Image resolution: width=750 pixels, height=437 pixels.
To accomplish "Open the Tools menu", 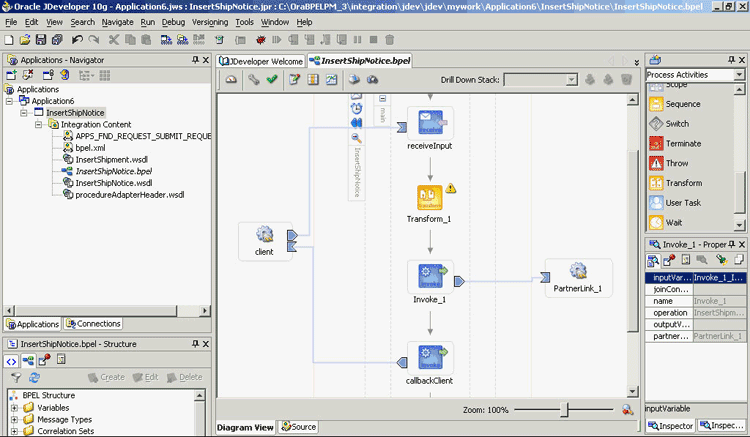I will pyautogui.click(x=244, y=22).
